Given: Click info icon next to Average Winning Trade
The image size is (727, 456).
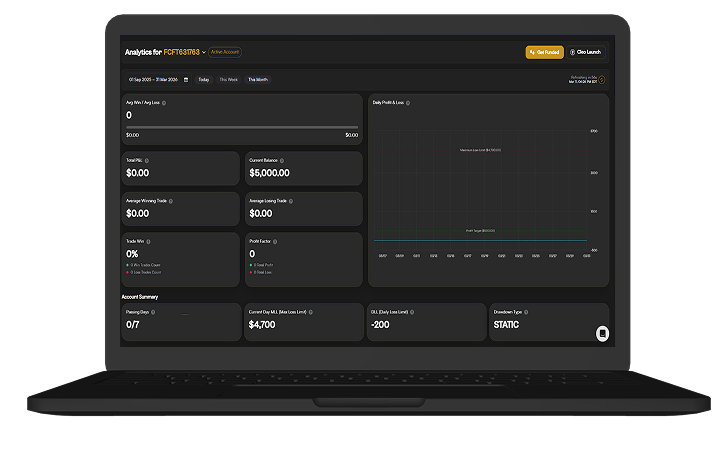Looking at the screenshot, I should click(x=171, y=201).
